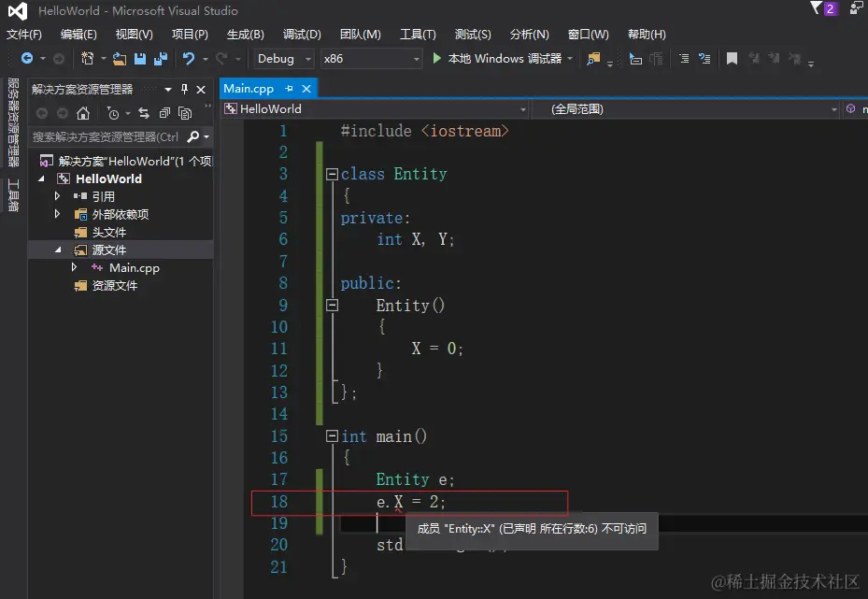Open the x86 platform dropdown
868x599 pixels.
371,59
